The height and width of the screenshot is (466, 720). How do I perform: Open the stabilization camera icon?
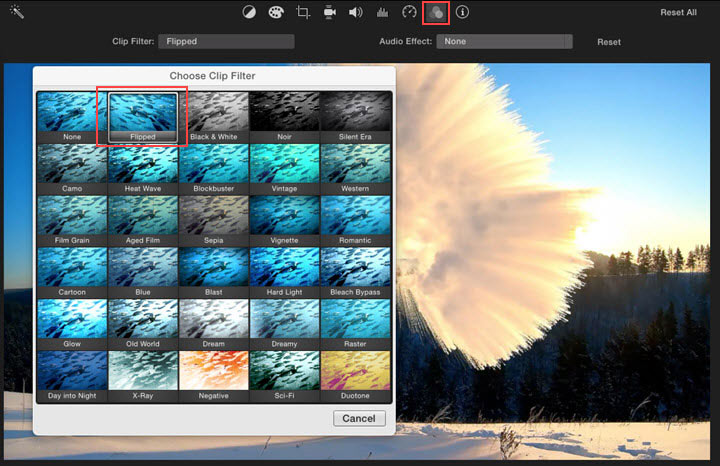pyautogui.click(x=329, y=12)
